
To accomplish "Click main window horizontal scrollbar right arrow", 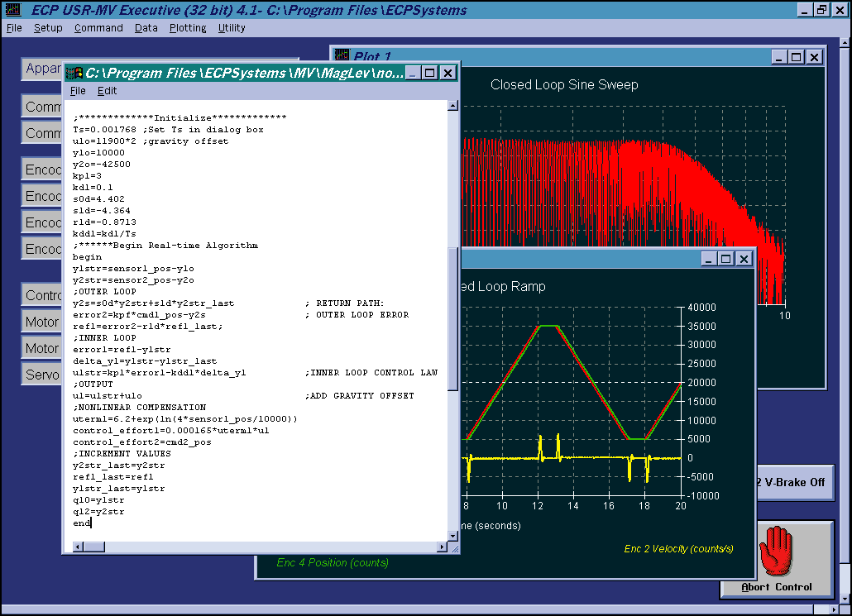I will (x=835, y=609).
